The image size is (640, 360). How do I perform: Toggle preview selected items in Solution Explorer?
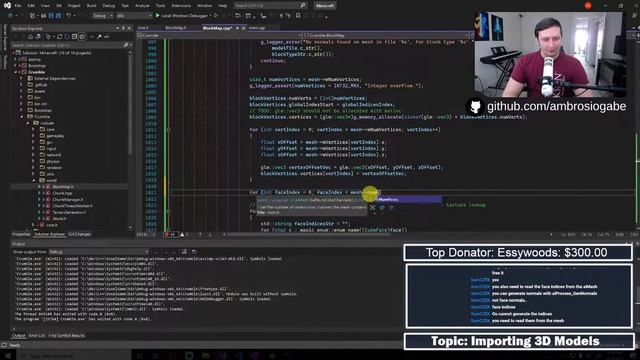tap(107, 37)
